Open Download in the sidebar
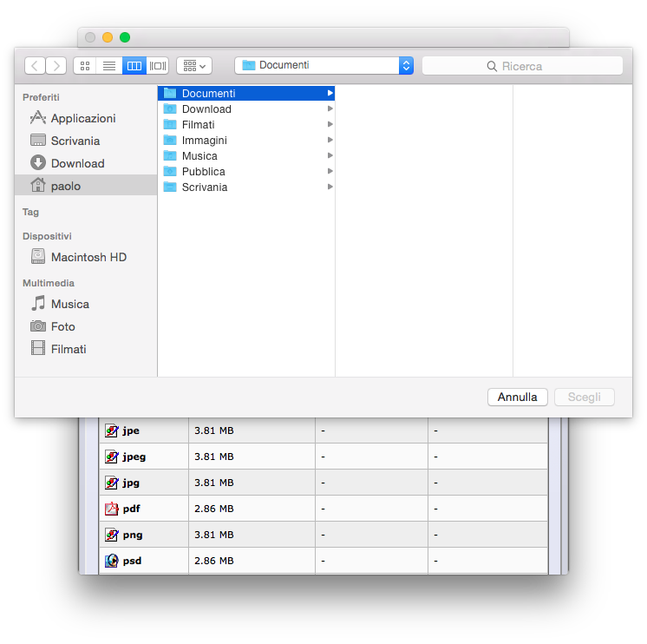 click(85, 163)
